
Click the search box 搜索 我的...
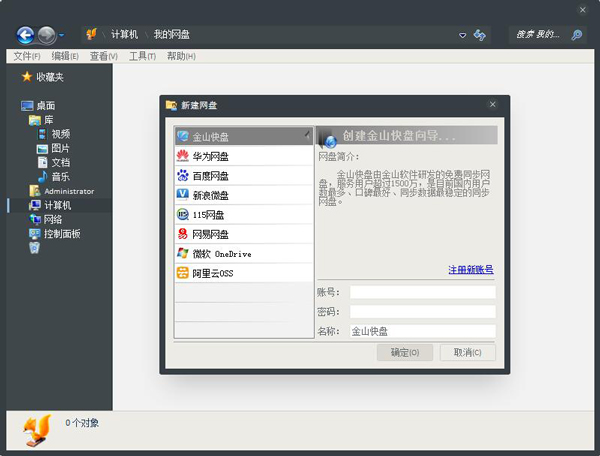click(x=537, y=34)
